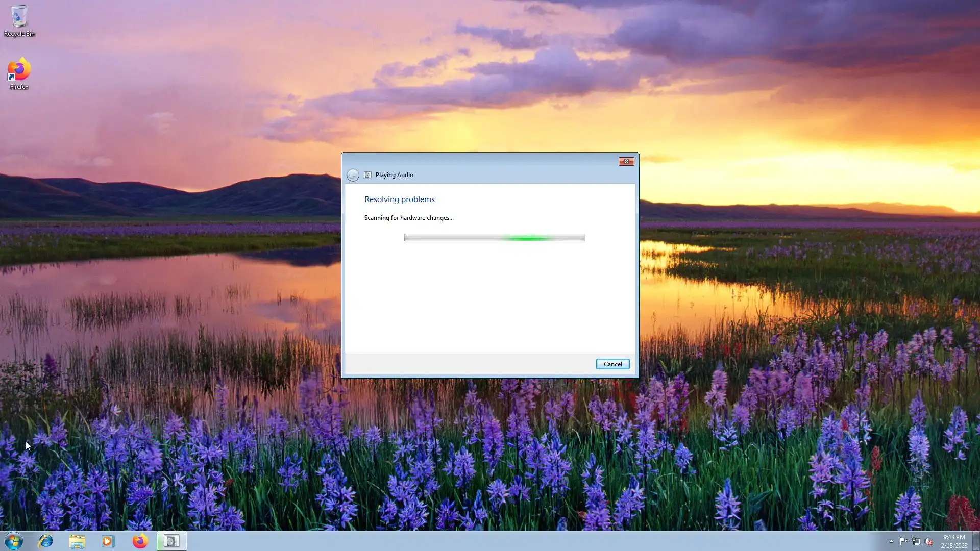Click the scanning progress bar
Image resolution: width=980 pixels, height=551 pixels.
[494, 238]
